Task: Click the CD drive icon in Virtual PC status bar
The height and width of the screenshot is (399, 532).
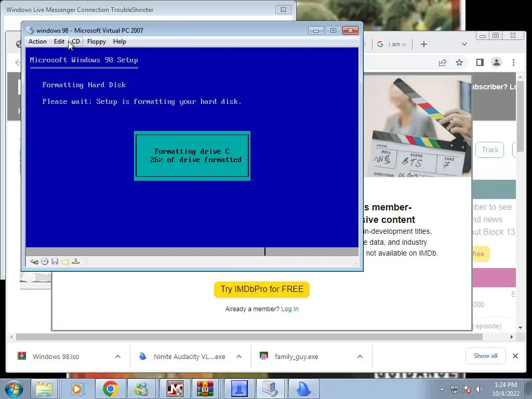Action: coord(45,261)
